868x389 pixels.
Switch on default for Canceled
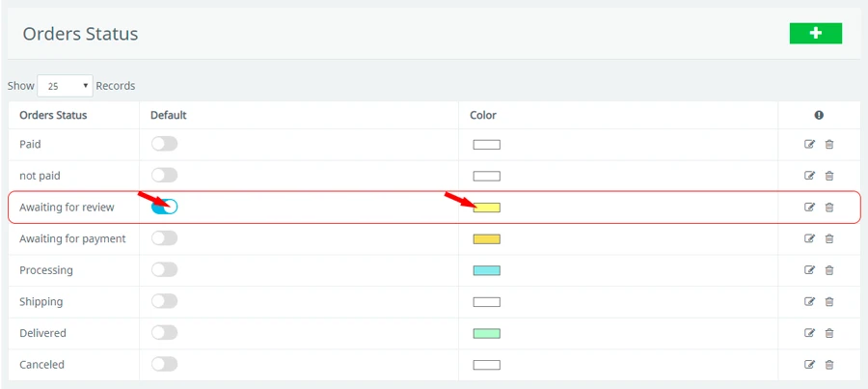(164, 364)
